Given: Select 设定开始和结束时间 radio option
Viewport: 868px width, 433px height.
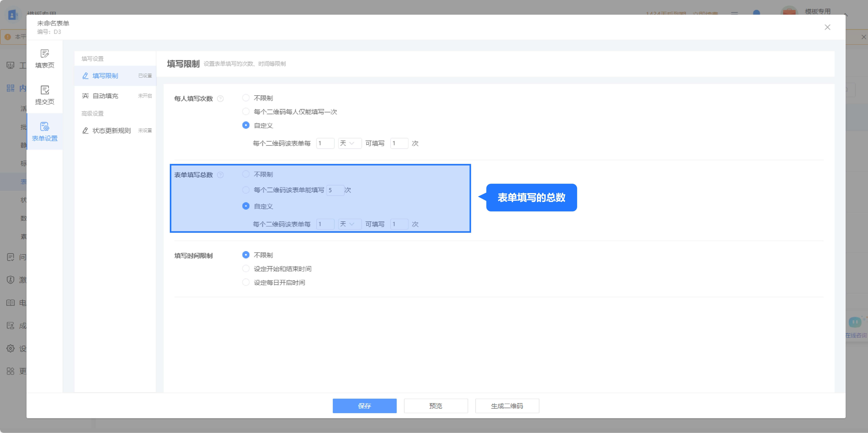Looking at the screenshot, I should [x=246, y=269].
